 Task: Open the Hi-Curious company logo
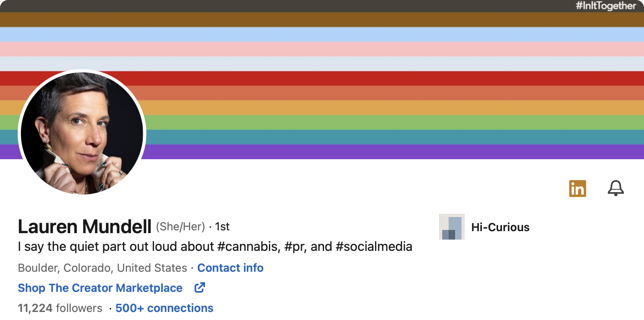[x=451, y=227]
